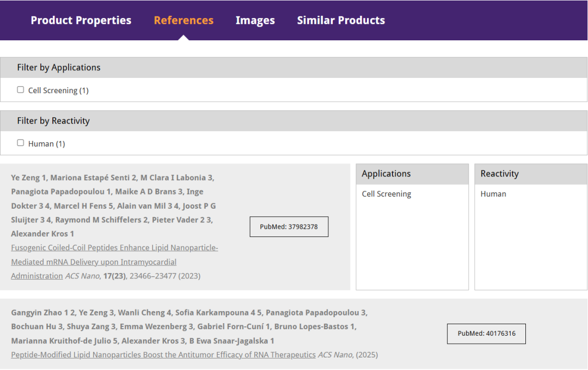Select the References tab
This screenshot has height=370, width=588.
coord(183,21)
